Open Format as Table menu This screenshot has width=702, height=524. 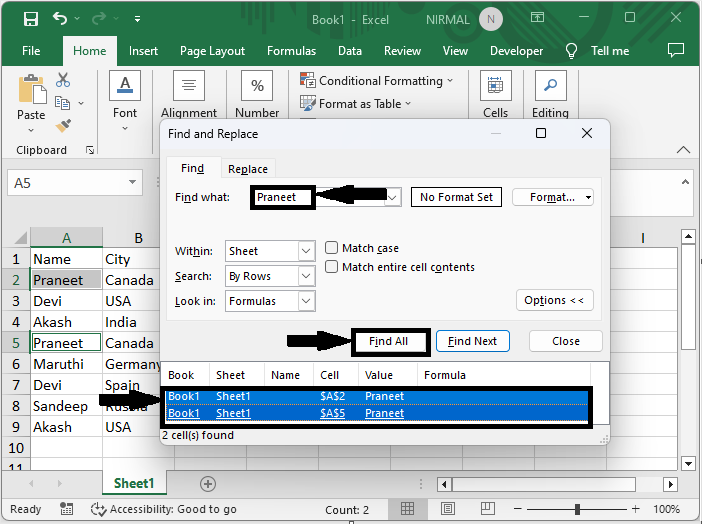click(x=355, y=103)
